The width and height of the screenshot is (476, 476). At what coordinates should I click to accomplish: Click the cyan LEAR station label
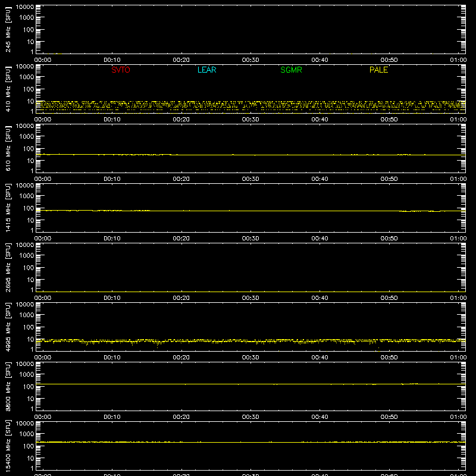click(206, 70)
